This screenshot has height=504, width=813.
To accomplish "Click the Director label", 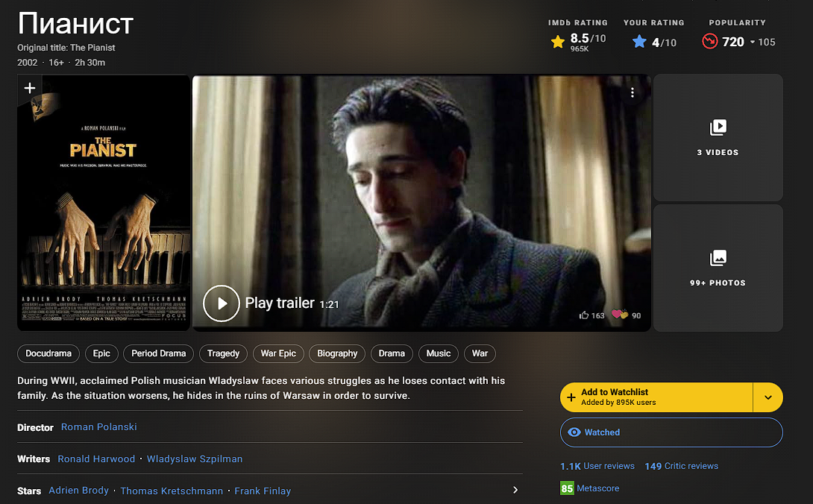I will click(35, 428).
